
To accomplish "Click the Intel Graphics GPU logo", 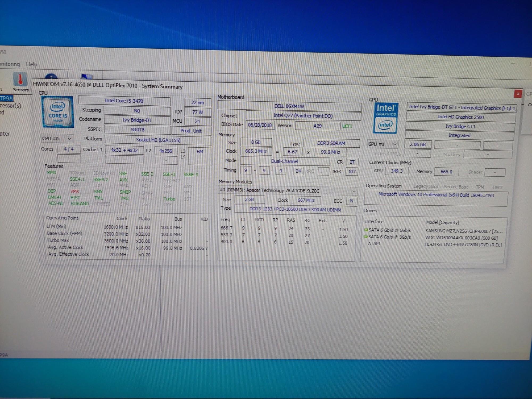I will [x=386, y=118].
